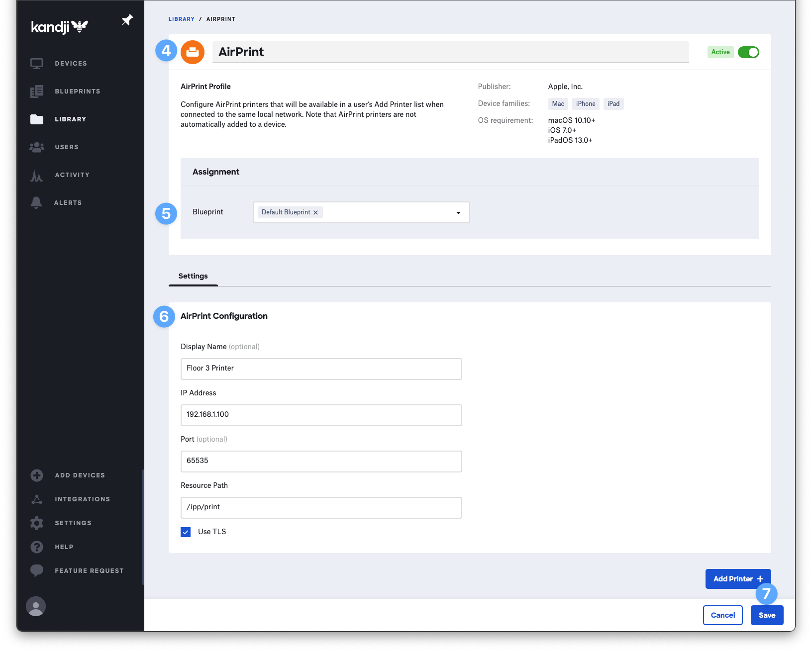Viewport: 812px width, 652px height.
Task: Open the Library breadcrumb link
Action: (x=181, y=19)
